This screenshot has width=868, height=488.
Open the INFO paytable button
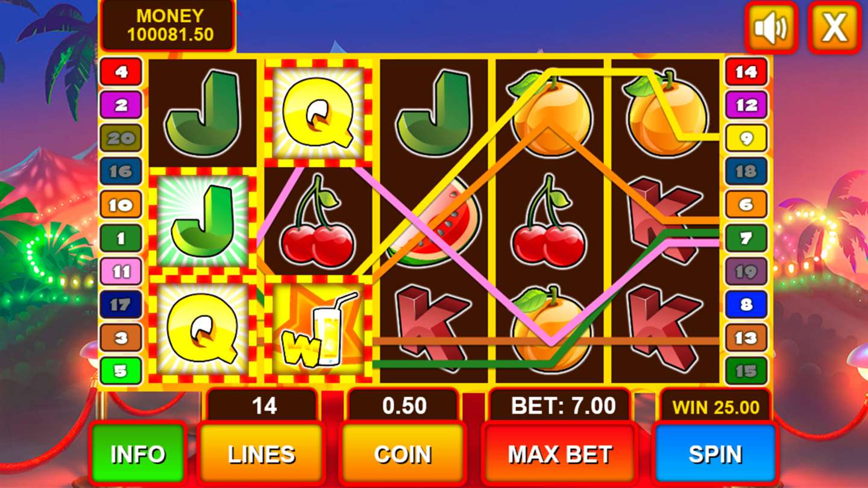137,454
